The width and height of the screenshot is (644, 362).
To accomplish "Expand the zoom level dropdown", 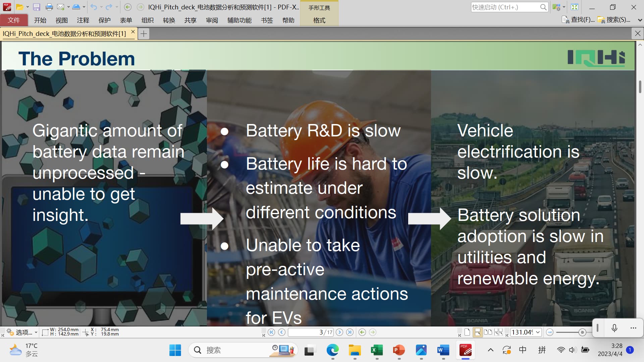I will (538, 332).
